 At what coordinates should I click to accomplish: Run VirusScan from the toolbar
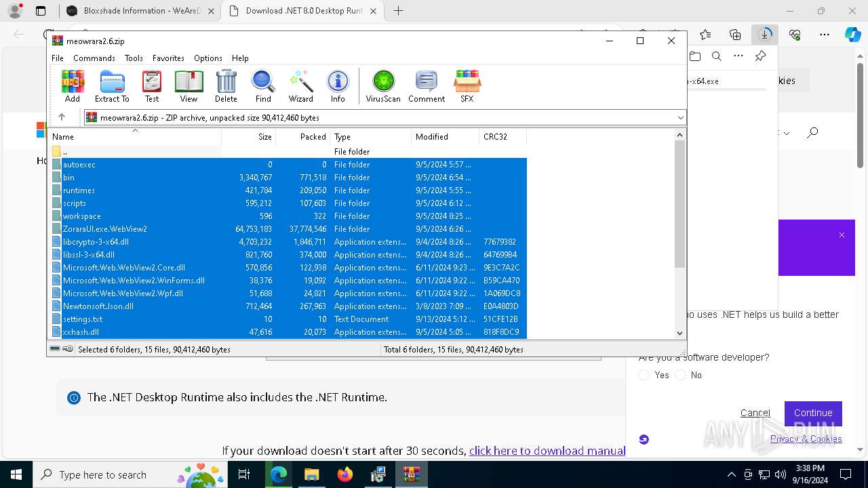(383, 86)
